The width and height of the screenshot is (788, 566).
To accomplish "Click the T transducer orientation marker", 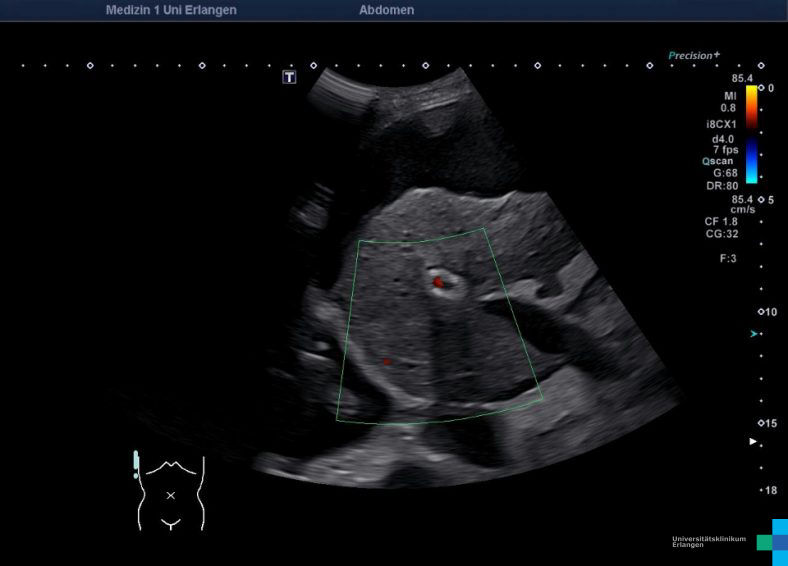I will click(289, 77).
